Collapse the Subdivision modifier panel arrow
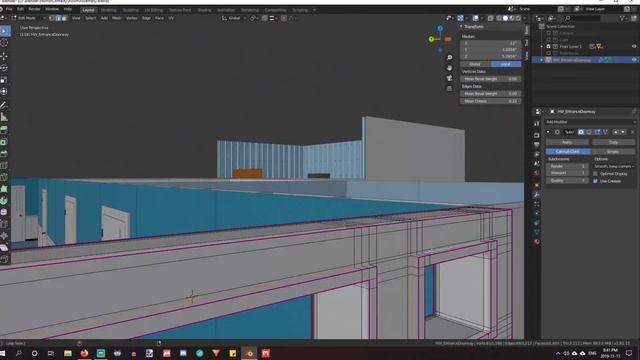 pos(548,132)
